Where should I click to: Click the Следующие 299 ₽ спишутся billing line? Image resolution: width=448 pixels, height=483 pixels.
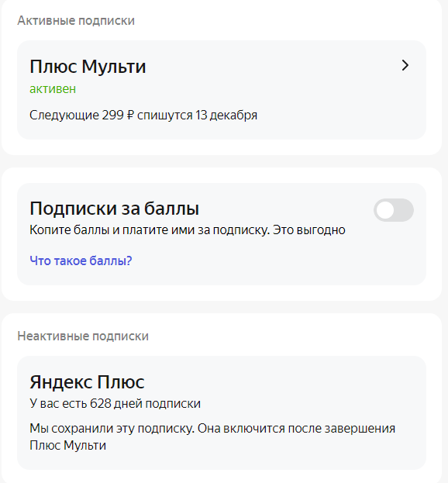click(x=143, y=116)
